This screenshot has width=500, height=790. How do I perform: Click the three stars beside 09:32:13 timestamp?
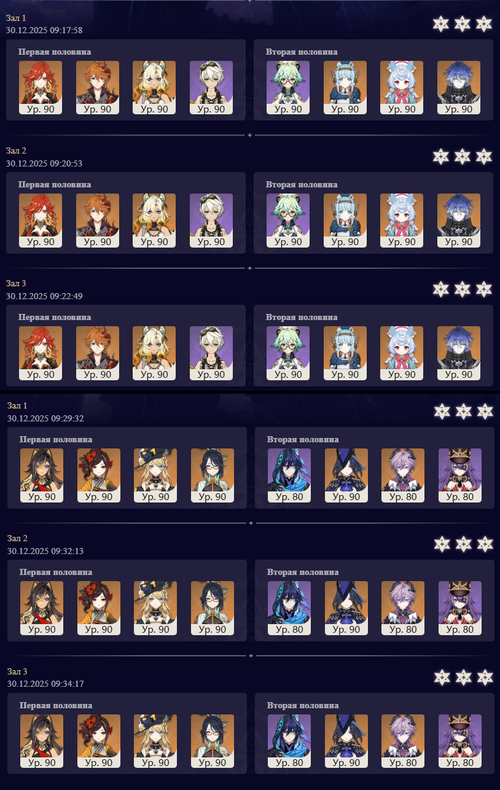[463, 544]
